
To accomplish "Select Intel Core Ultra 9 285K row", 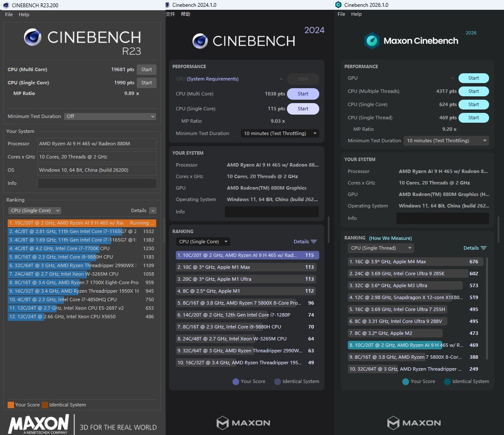I will 415,274.
